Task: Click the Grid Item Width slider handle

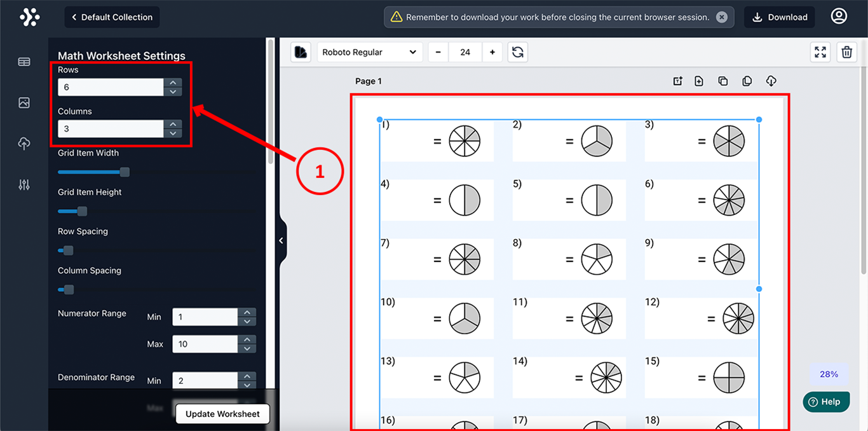Action: [x=125, y=172]
